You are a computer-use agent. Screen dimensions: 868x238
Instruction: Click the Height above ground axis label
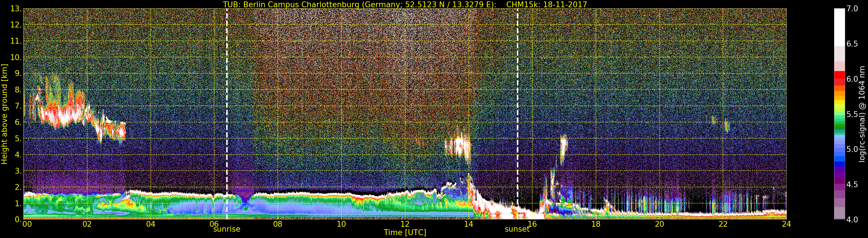coord(4,114)
